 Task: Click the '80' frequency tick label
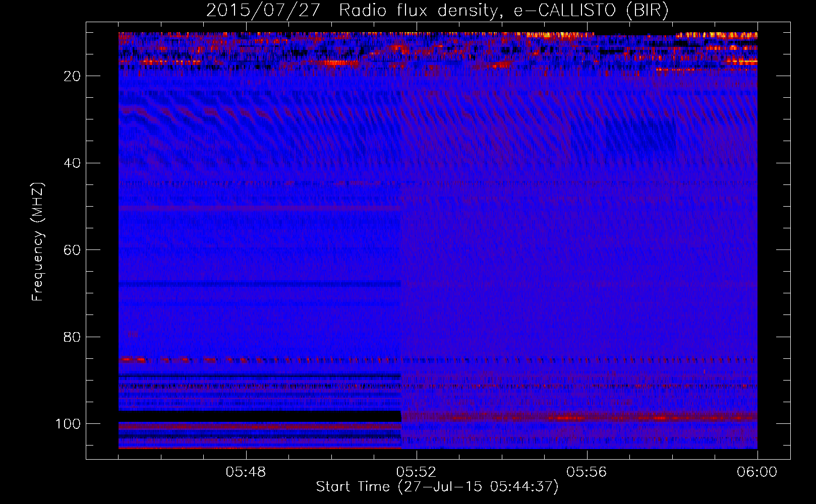pyautogui.click(x=72, y=337)
